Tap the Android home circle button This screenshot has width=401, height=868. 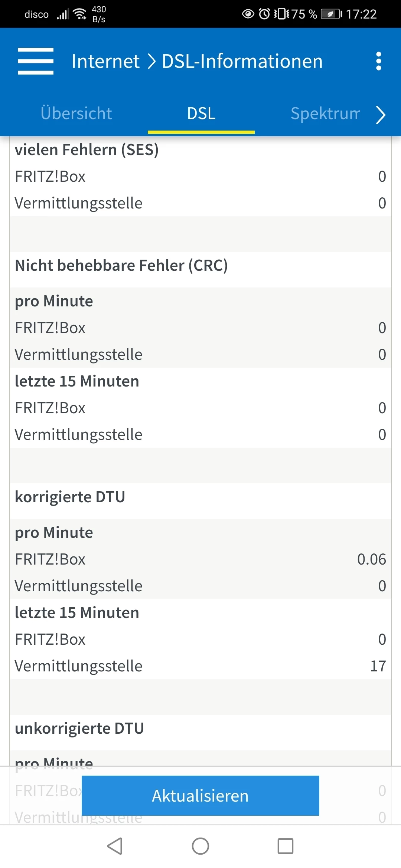pyautogui.click(x=200, y=846)
